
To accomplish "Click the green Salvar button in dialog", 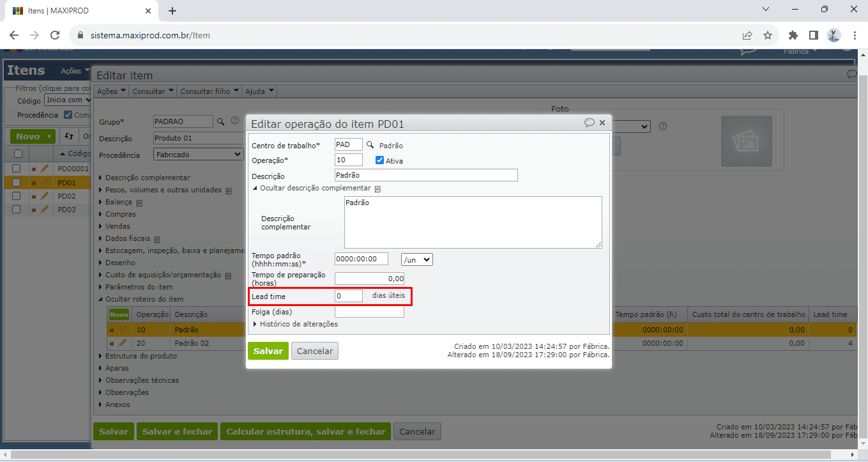I will [268, 351].
